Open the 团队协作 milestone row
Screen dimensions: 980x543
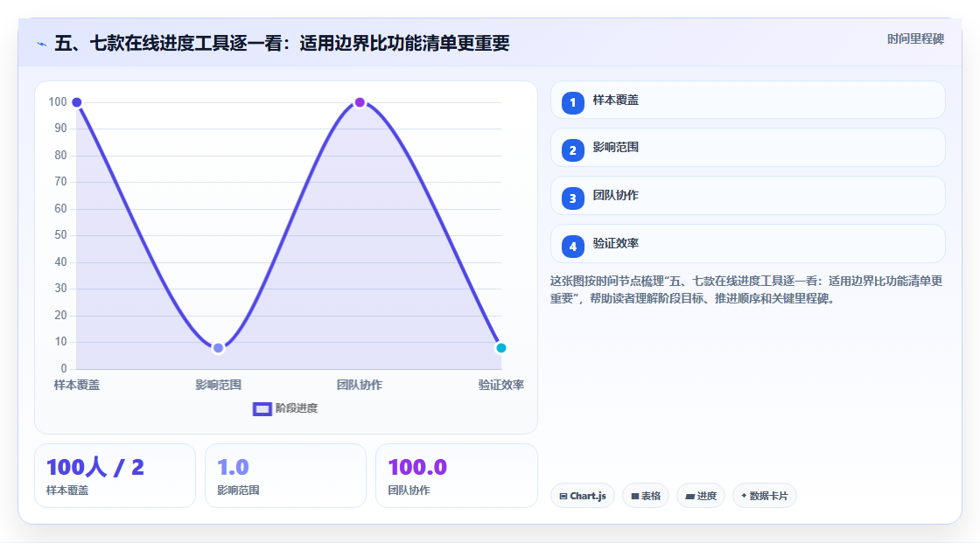[747, 196]
